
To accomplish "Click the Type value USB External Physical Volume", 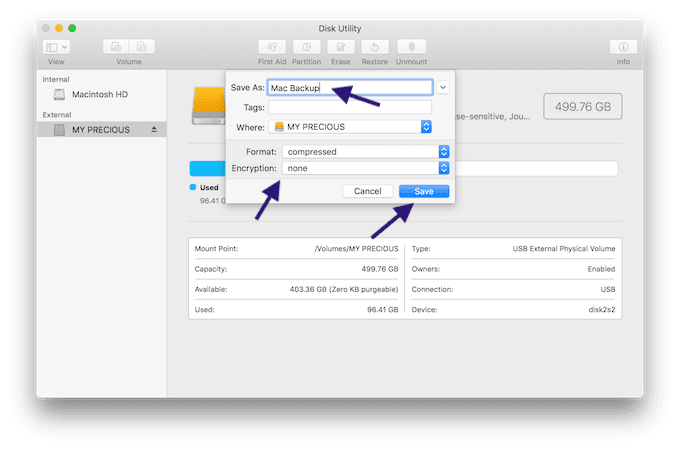I will (x=564, y=249).
